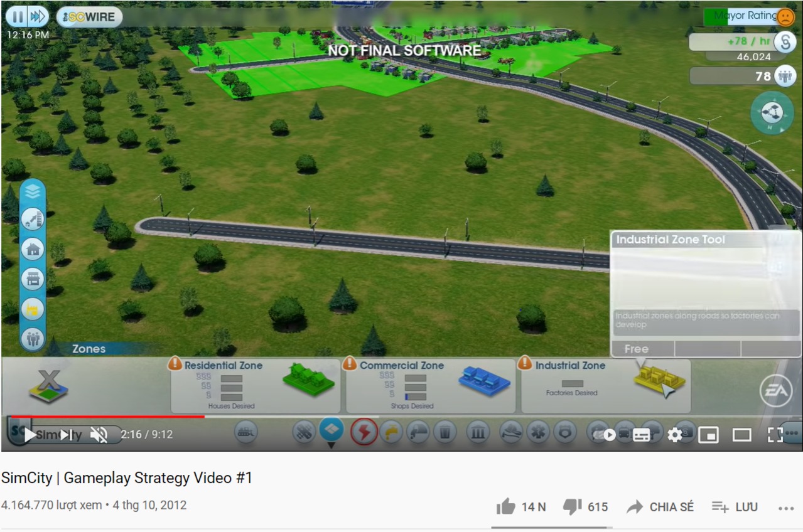This screenshot has height=532, width=803.
Task: Open the fire services menu icon
Action: [511, 432]
